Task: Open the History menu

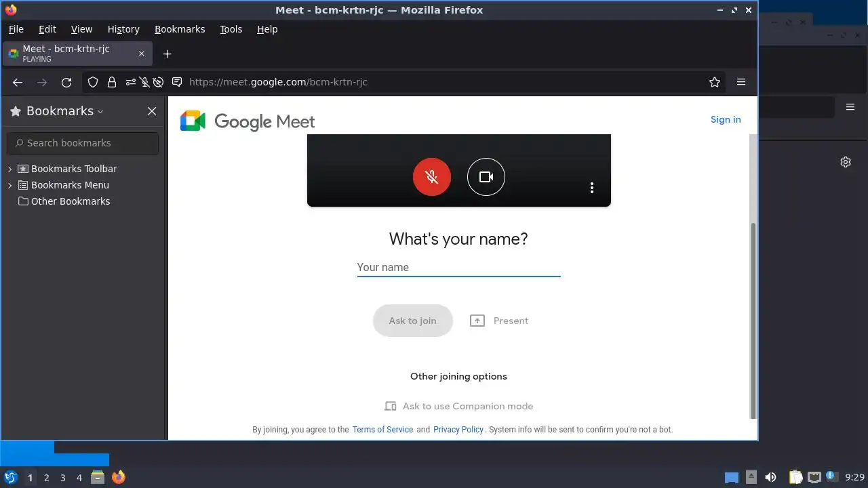Action: pos(123,29)
